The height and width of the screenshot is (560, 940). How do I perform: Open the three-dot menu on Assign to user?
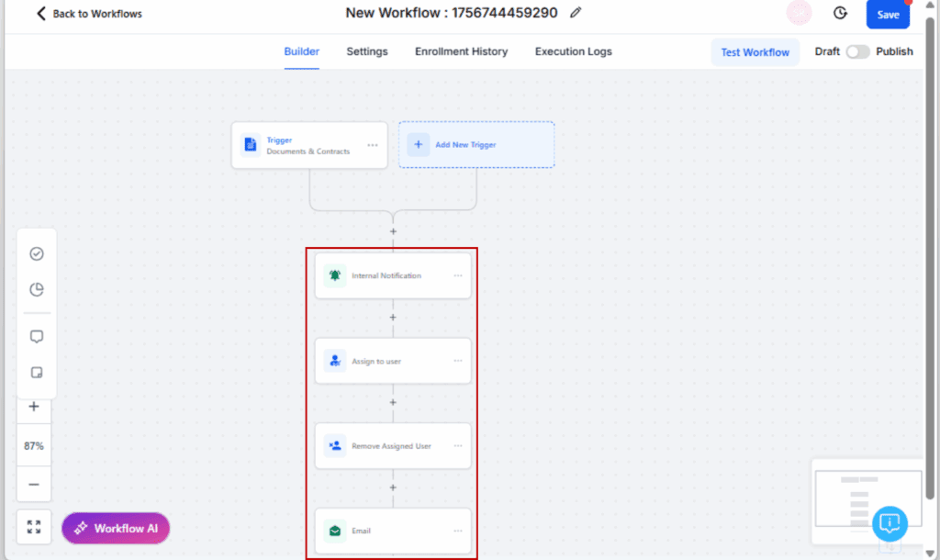[x=458, y=361]
